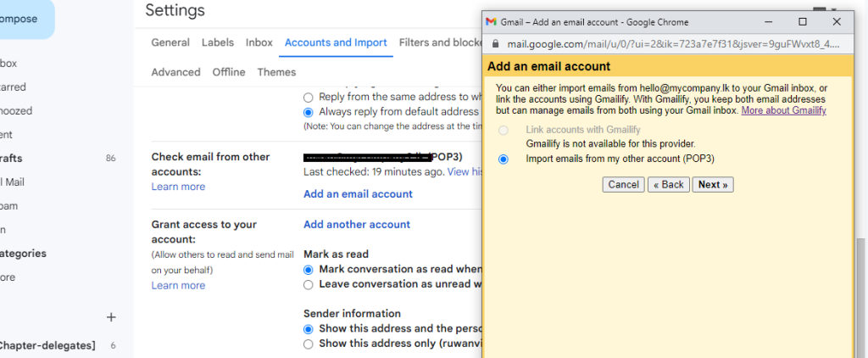Open Learn more under Check email from other accounts
This screenshot has height=358, width=868.
pyautogui.click(x=178, y=187)
